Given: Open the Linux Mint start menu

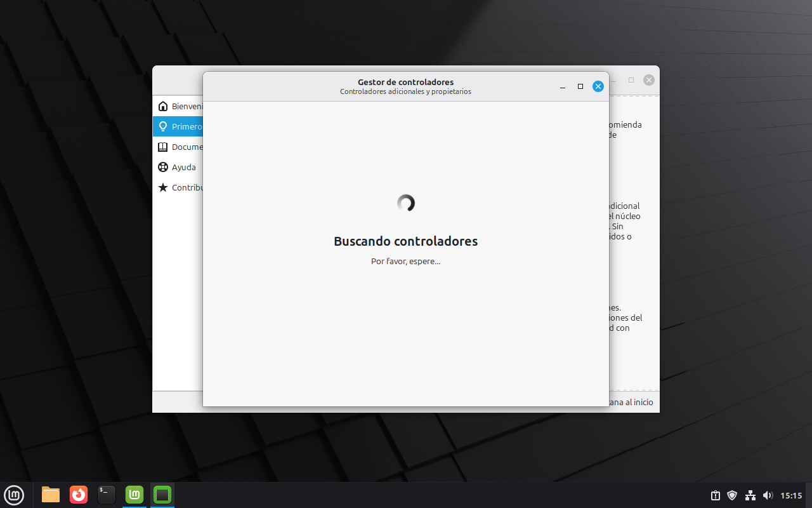Looking at the screenshot, I should tap(14, 494).
